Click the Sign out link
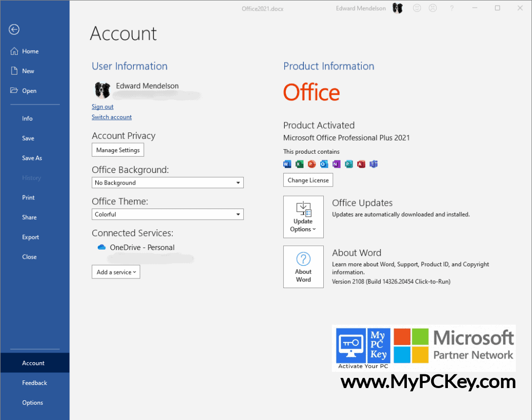 102,107
